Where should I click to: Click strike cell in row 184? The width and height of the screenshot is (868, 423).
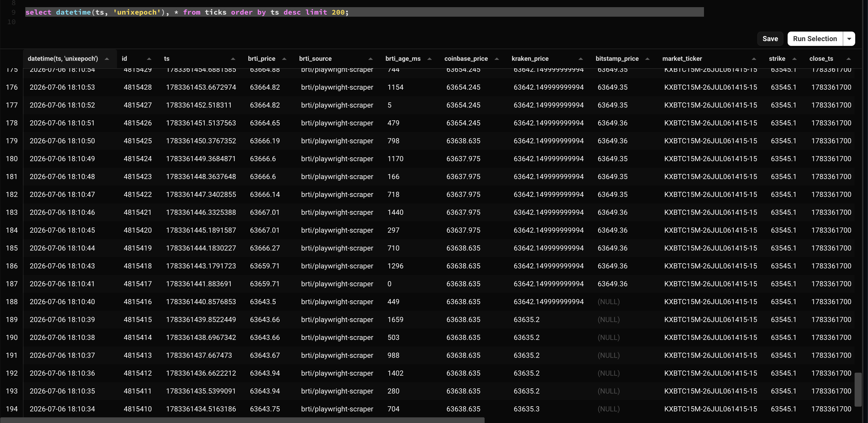click(x=783, y=230)
